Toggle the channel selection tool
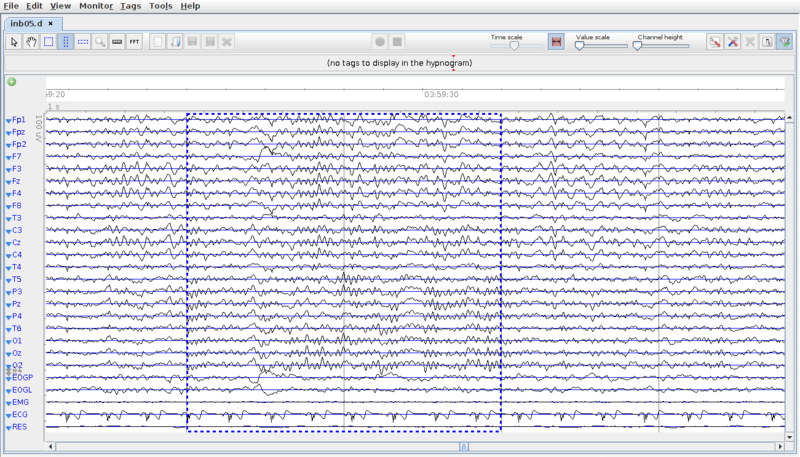The image size is (800, 457). point(83,42)
